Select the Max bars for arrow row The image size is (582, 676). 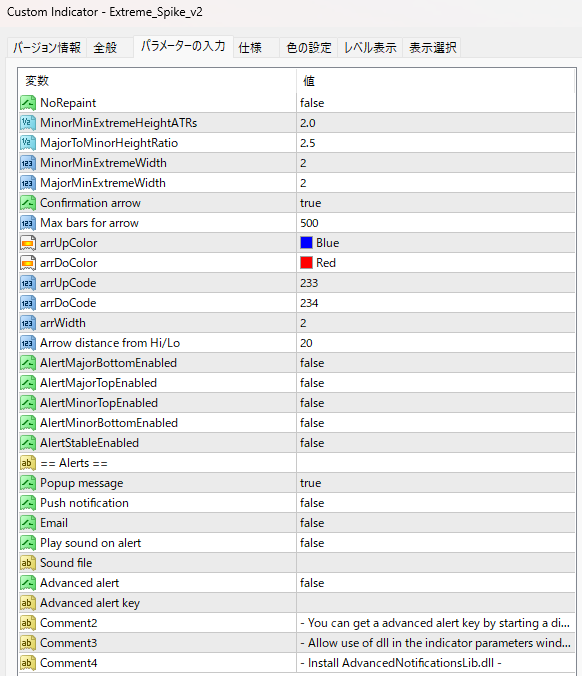[297, 223]
